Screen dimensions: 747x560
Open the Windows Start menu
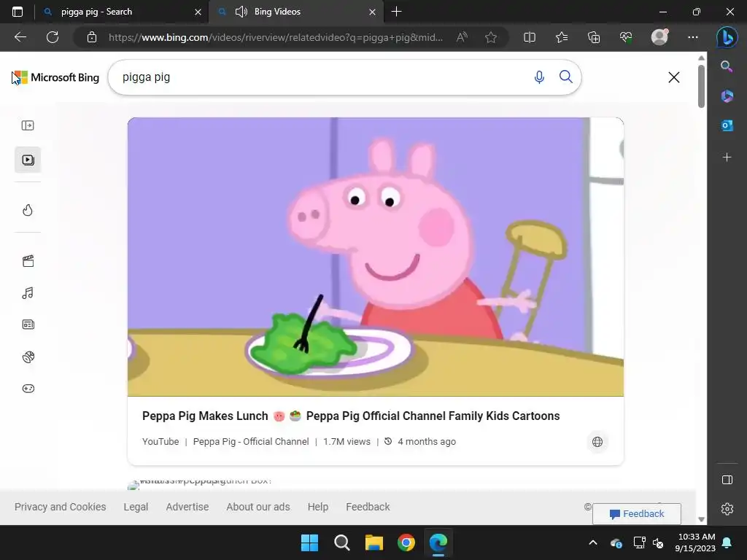309,542
